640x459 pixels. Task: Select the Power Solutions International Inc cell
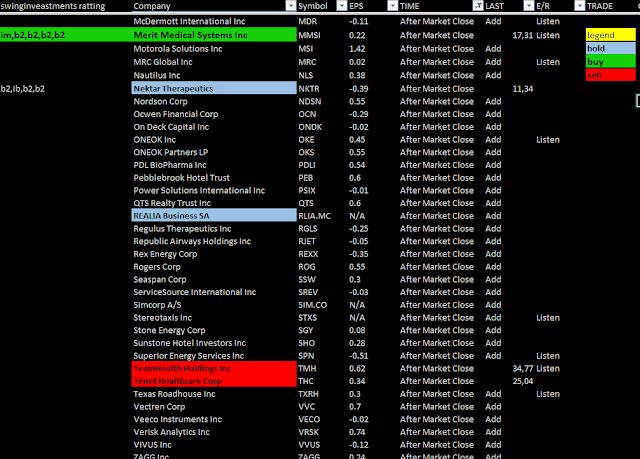199,190
